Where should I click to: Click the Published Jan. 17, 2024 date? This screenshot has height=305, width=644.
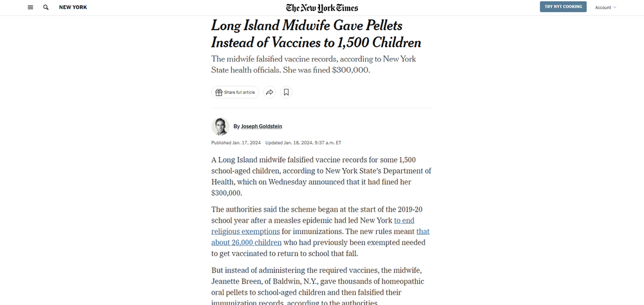pyautogui.click(x=235, y=142)
